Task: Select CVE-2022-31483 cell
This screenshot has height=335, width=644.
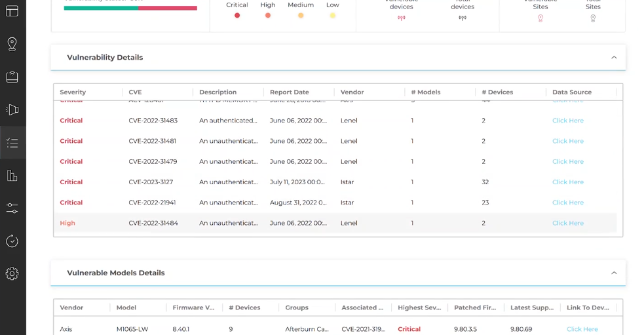Action: [153, 121]
